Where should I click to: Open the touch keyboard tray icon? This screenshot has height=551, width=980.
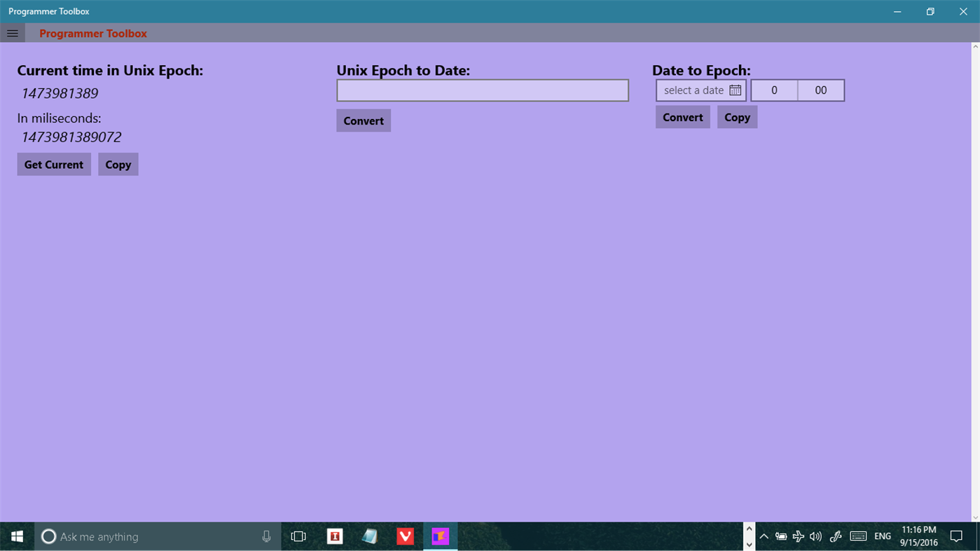[858, 536]
